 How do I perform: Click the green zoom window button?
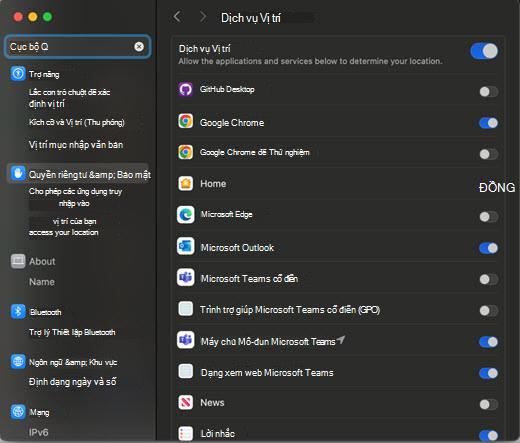47,17
